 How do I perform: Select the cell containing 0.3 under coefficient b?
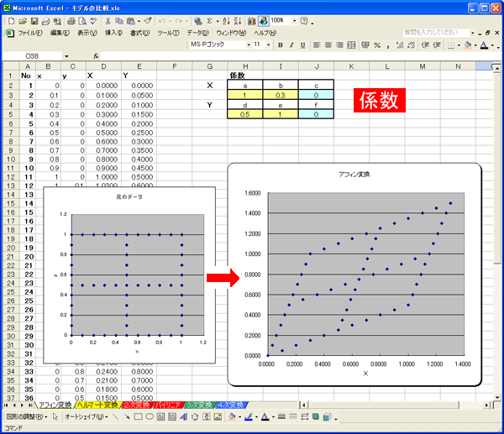pyautogui.click(x=280, y=96)
